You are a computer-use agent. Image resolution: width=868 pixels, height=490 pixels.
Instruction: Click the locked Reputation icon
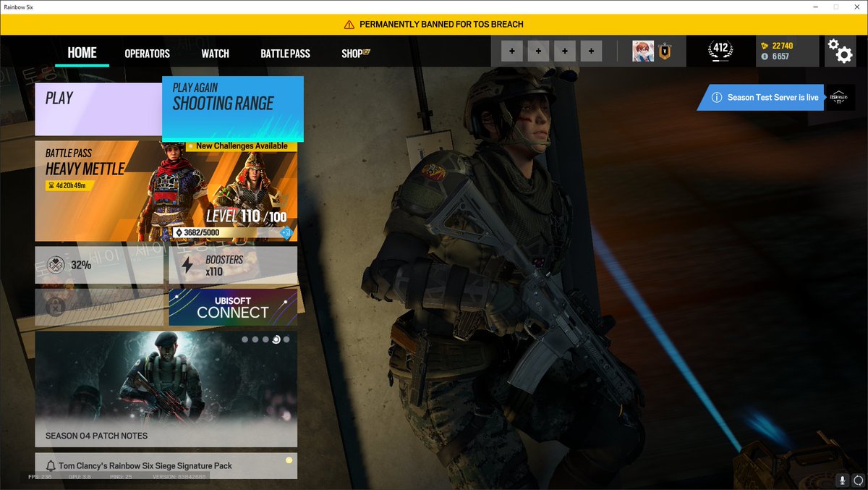[56, 307]
